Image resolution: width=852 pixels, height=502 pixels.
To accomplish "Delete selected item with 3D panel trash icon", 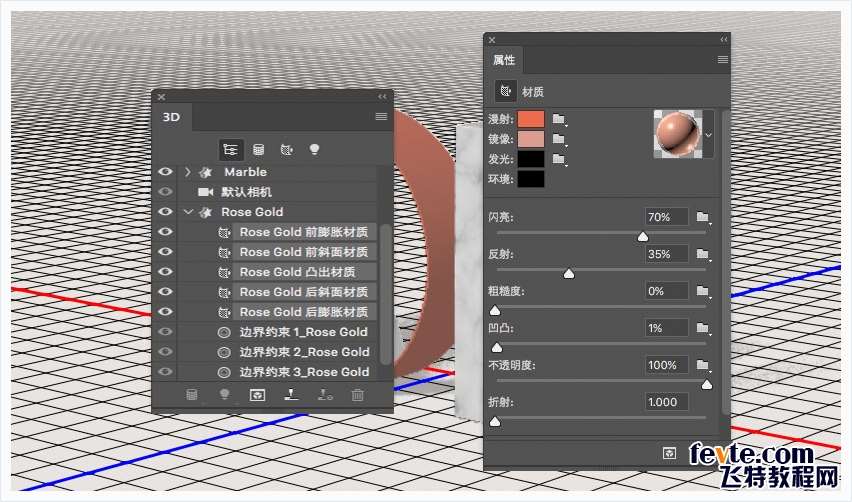I will (357, 395).
